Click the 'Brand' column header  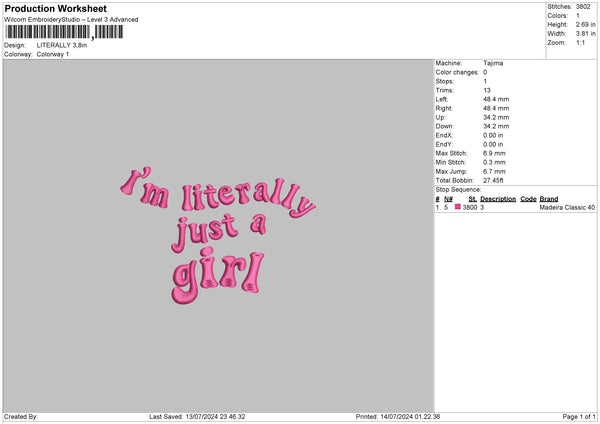[549, 199]
